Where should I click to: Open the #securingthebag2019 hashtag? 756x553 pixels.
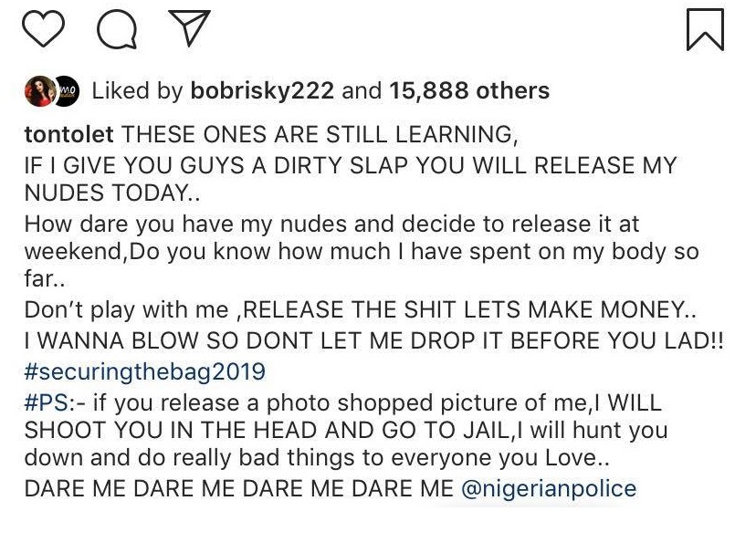point(144,371)
